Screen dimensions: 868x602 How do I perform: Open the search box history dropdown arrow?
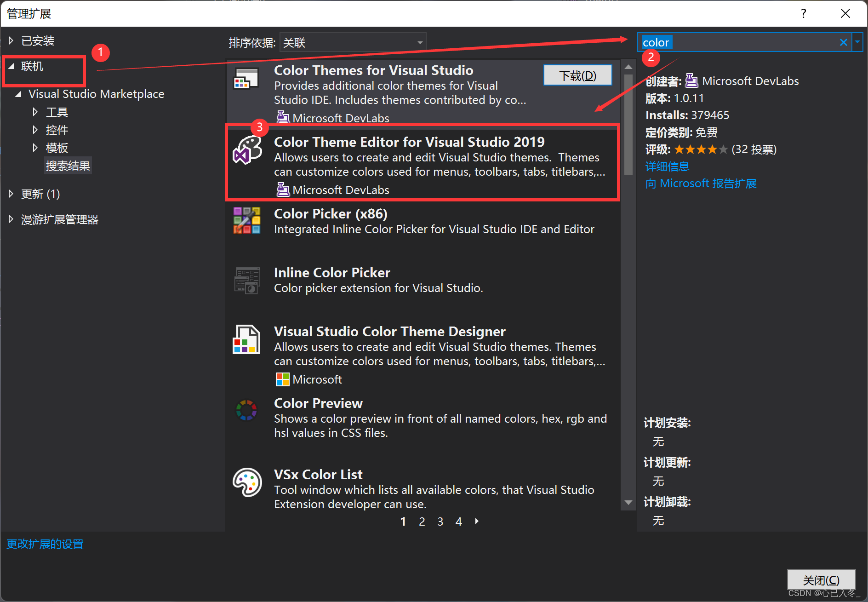(857, 42)
